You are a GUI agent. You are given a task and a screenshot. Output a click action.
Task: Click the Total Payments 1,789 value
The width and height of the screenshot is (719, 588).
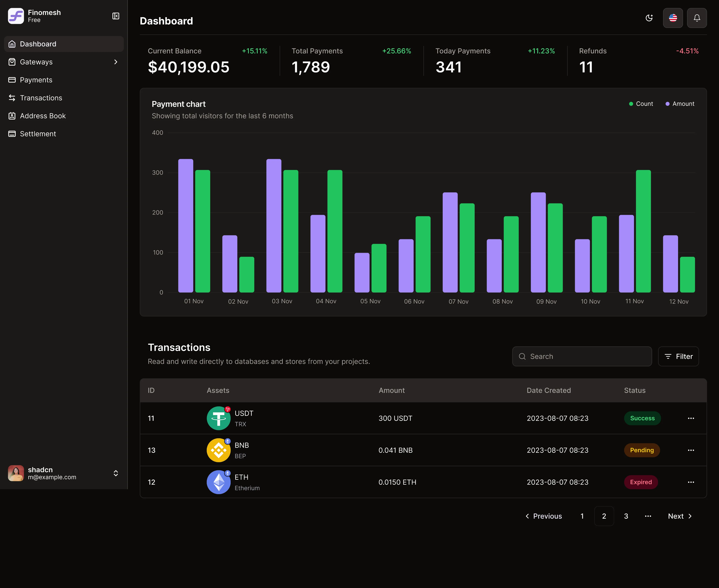(311, 67)
